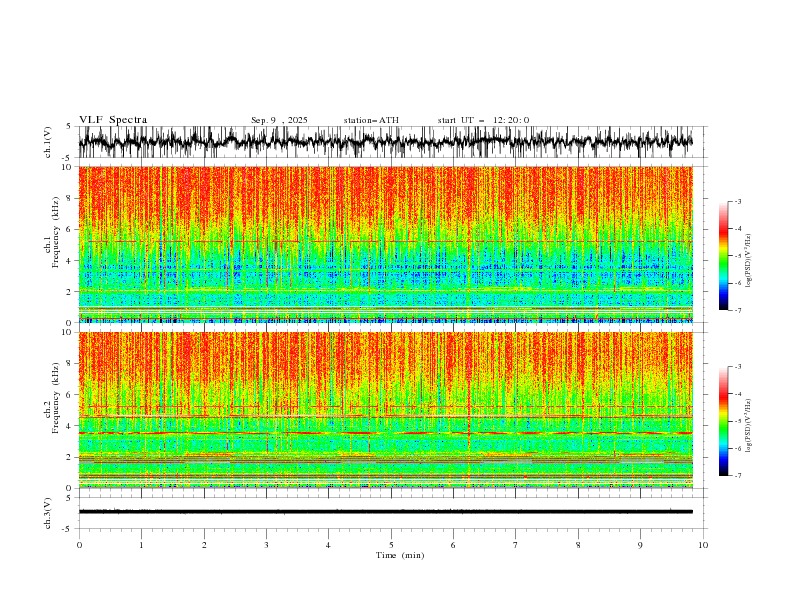
Task: Click the time axis tick label "9"
Action: pyautogui.click(x=640, y=545)
